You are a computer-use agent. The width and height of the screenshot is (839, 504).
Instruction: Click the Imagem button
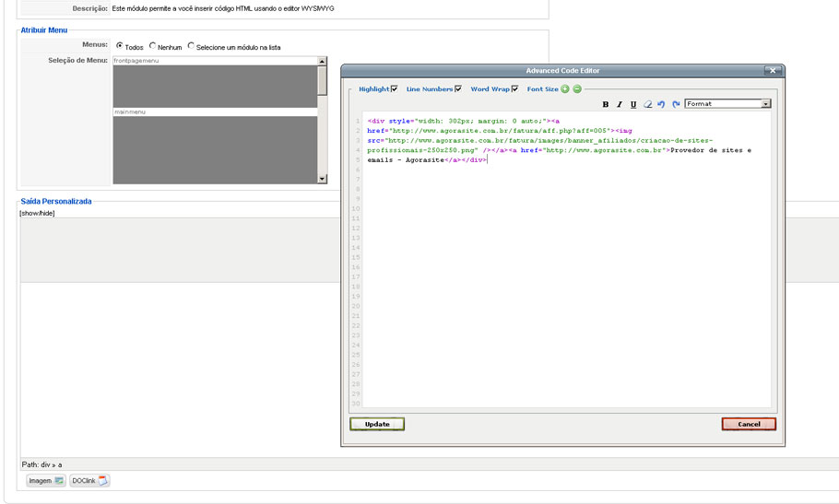click(46, 480)
